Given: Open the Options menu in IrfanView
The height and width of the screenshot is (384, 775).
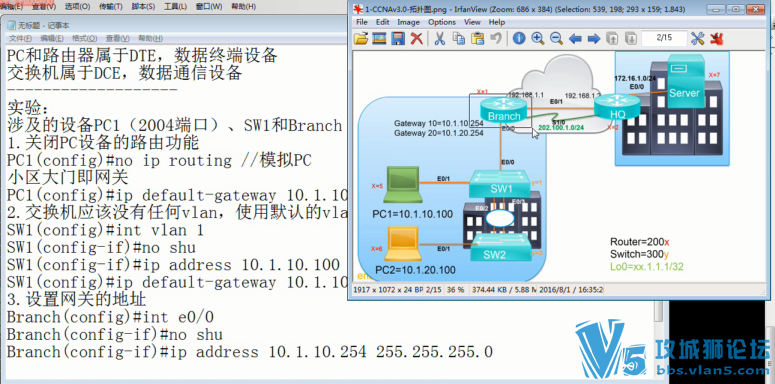Looking at the screenshot, I should [441, 22].
